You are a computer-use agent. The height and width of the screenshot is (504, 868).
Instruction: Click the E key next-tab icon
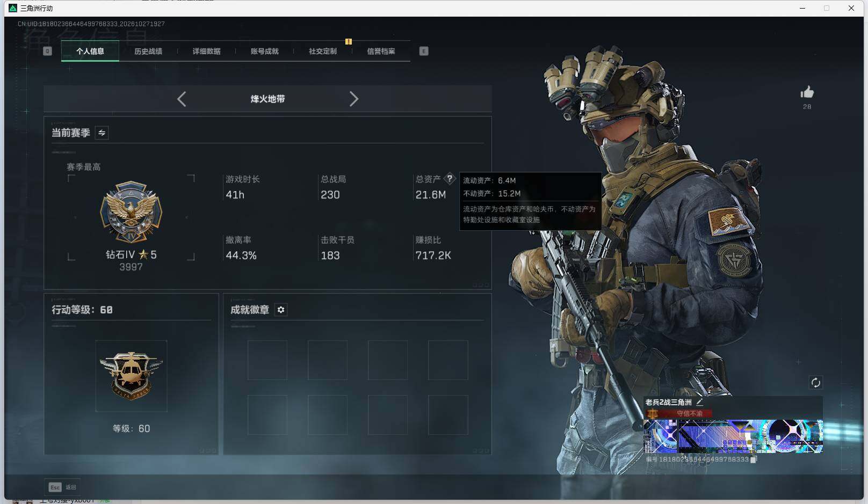(424, 51)
